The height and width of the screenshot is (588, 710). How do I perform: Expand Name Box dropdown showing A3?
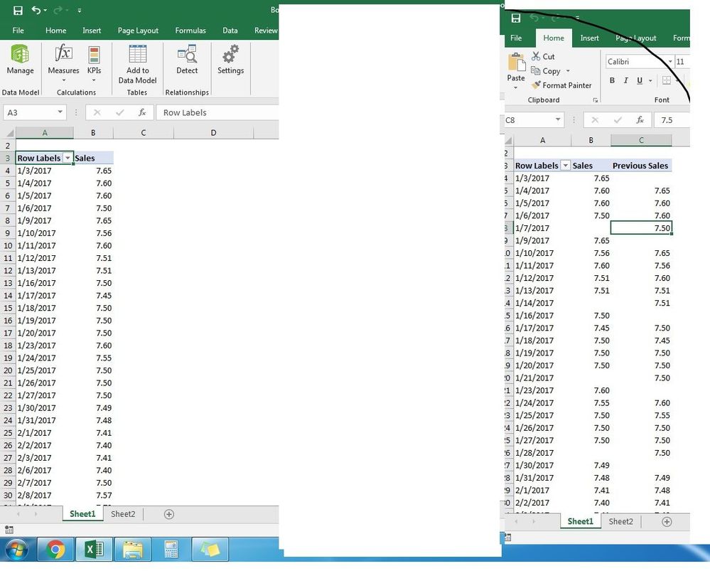(x=60, y=112)
